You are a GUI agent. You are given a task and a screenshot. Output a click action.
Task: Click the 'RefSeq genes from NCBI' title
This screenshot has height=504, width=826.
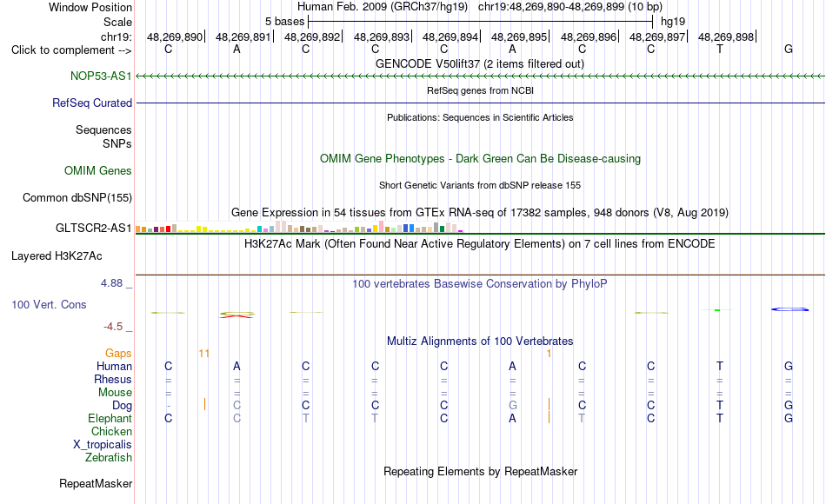point(480,90)
